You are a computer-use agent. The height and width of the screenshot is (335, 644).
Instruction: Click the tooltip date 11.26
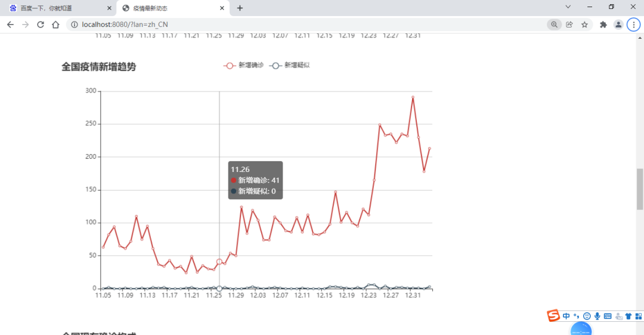240,170
